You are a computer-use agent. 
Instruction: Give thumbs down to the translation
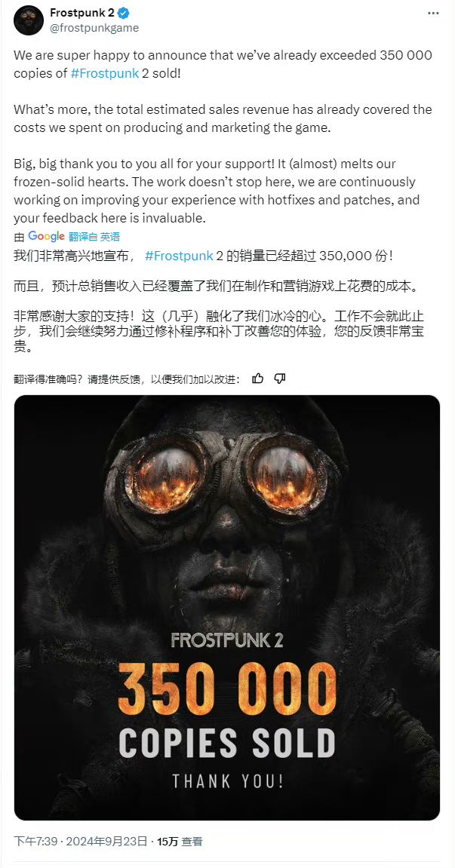coord(280,379)
